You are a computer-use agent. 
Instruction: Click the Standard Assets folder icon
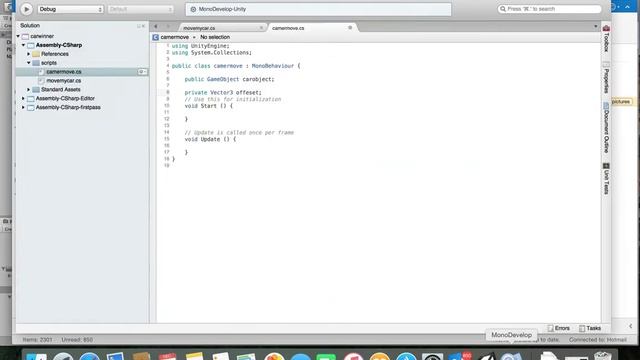(36, 89)
